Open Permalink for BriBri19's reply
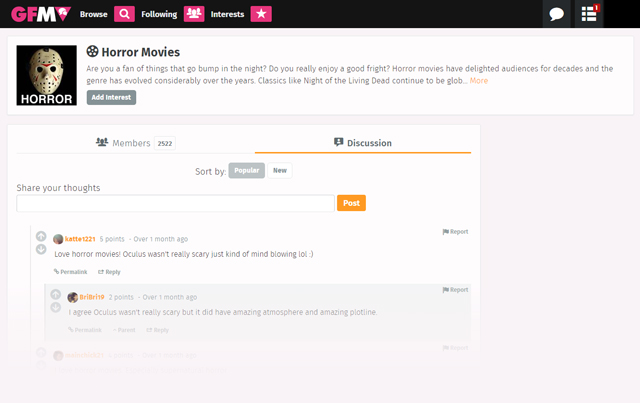The height and width of the screenshot is (403, 640). point(85,330)
